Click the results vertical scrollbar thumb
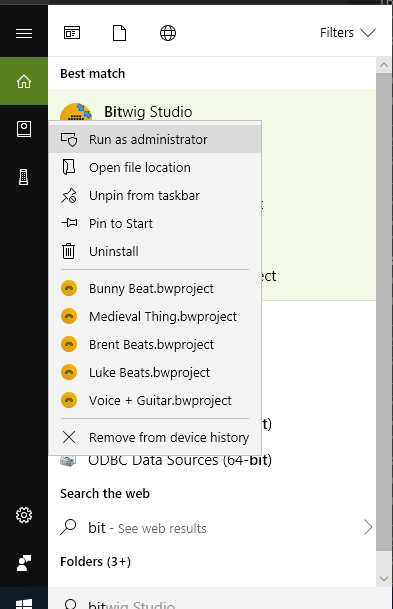393x609 pixels. [384, 311]
